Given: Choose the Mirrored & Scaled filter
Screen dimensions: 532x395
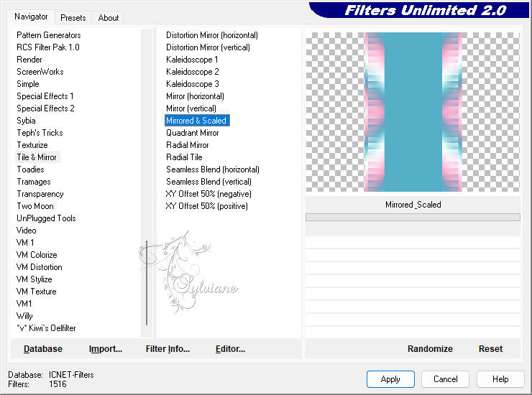Looking at the screenshot, I should point(197,121).
